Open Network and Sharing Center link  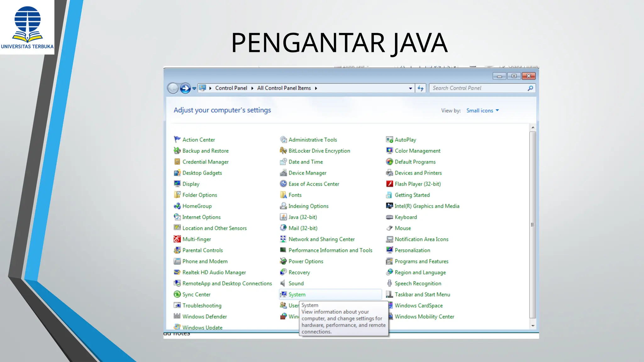coord(322,239)
